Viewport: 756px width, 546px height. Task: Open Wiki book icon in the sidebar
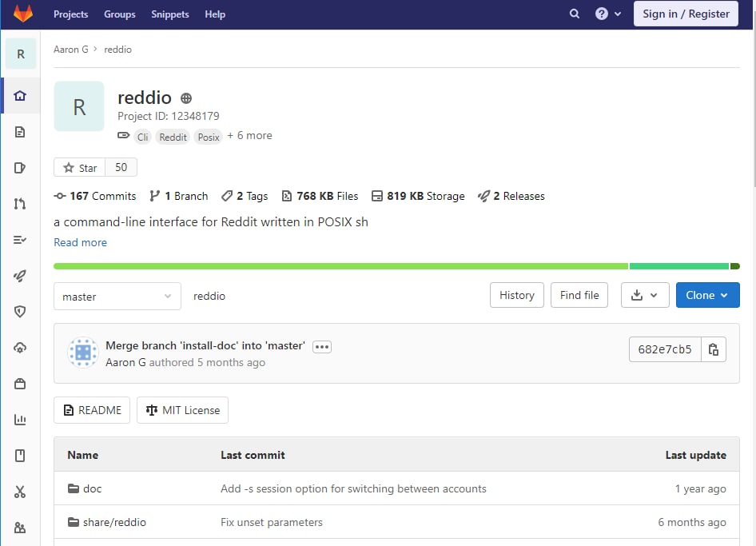click(x=20, y=456)
